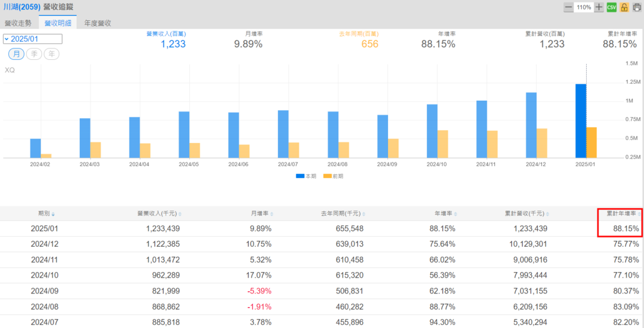Viewport: 644px width, 328px height.
Task: Sort by 月增率 column sort arrows
Action: tap(272, 214)
